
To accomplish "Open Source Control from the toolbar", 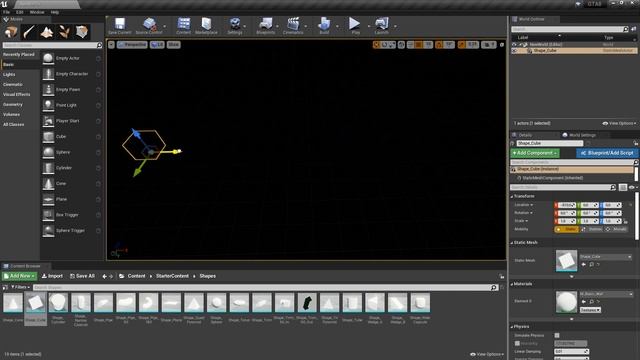I will (149, 26).
